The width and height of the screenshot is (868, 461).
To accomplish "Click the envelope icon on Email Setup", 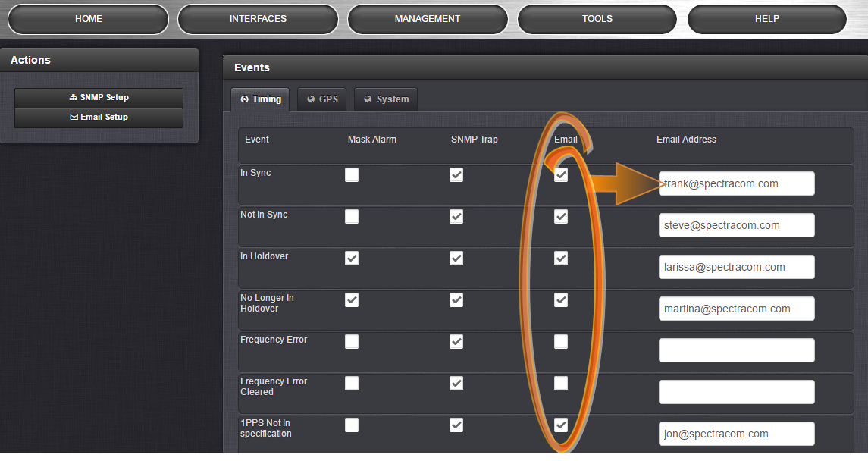I will [74, 118].
